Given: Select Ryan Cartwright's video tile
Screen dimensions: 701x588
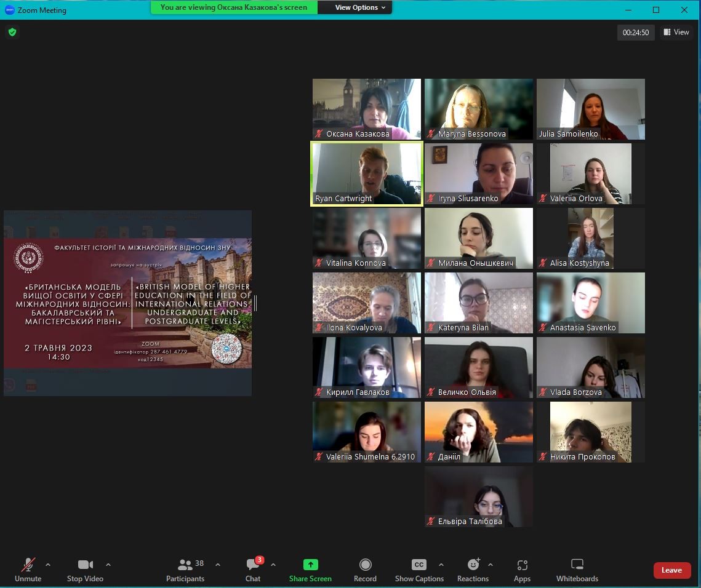Looking at the screenshot, I should pyautogui.click(x=367, y=173).
